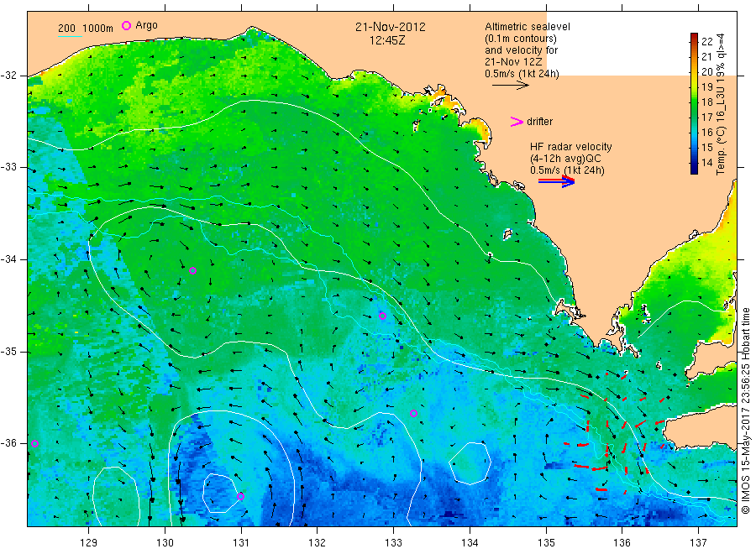Viewport: 756px width, 554px height.
Task: Select the Argo float marker near 34.6°S 132.9°E
Action: click(x=382, y=316)
